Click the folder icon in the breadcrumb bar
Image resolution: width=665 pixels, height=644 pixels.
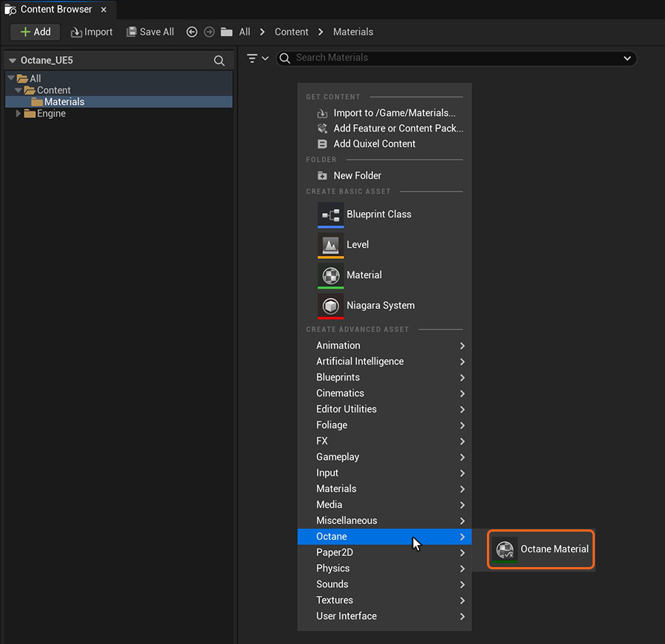click(x=227, y=32)
